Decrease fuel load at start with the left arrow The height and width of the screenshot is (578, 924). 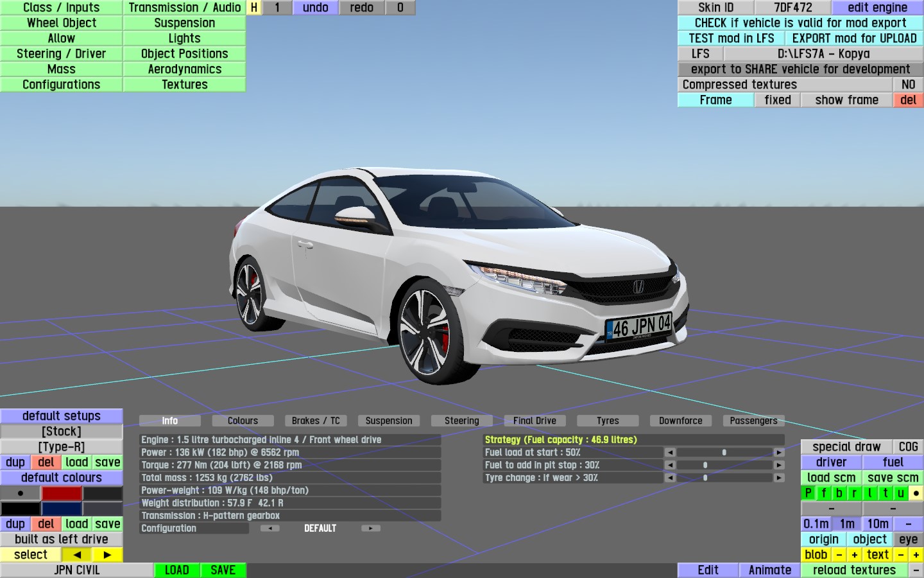click(670, 453)
